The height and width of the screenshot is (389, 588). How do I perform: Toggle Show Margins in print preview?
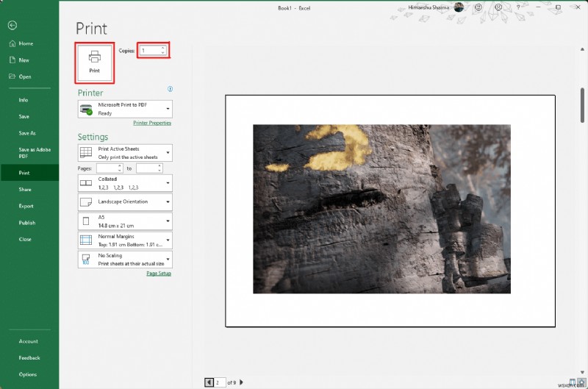tap(572, 382)
